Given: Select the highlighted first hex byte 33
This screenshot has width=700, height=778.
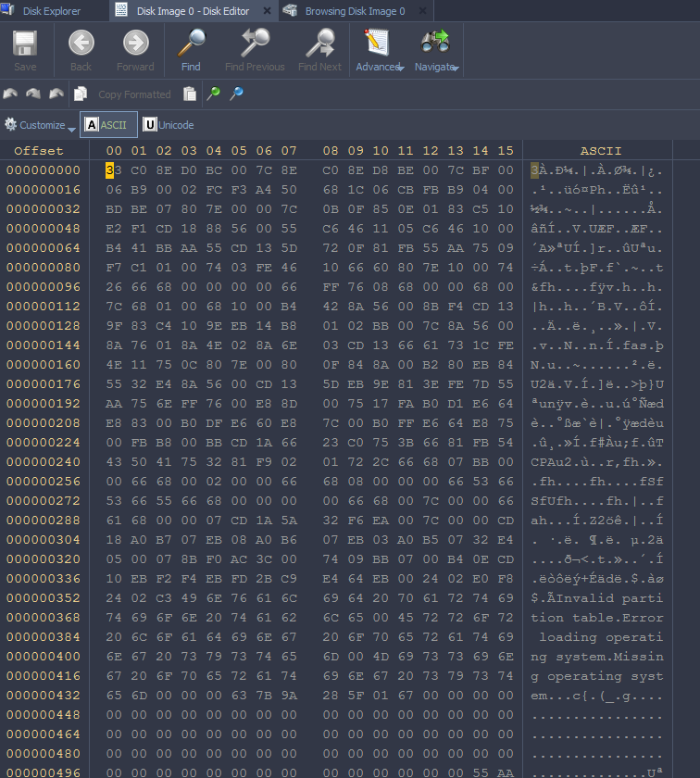Looking at the screenshot, I should (x=113, y=170).
